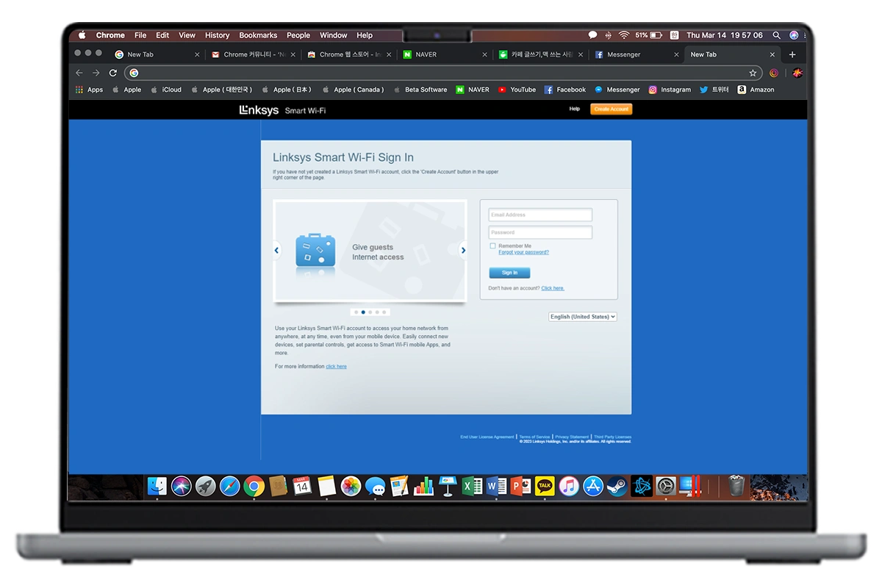Open the Instagram bookmark

click(x=669, y=90)
